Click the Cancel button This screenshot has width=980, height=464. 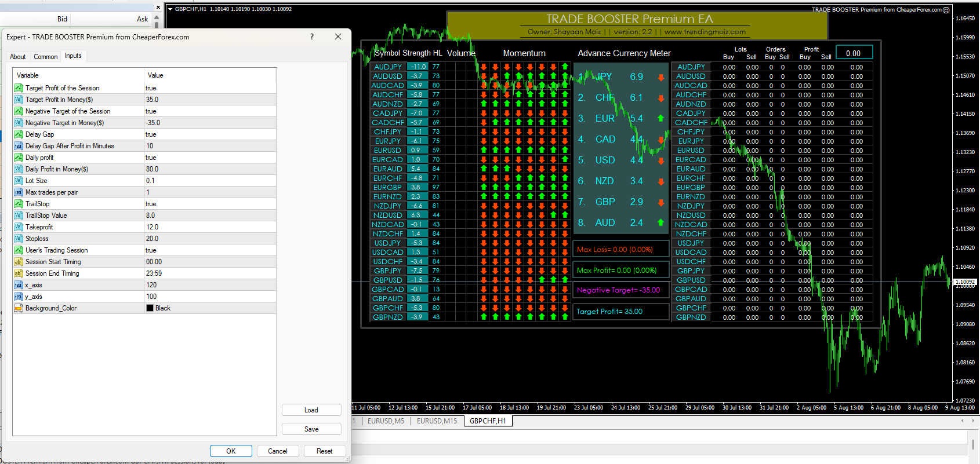point(278,451)
